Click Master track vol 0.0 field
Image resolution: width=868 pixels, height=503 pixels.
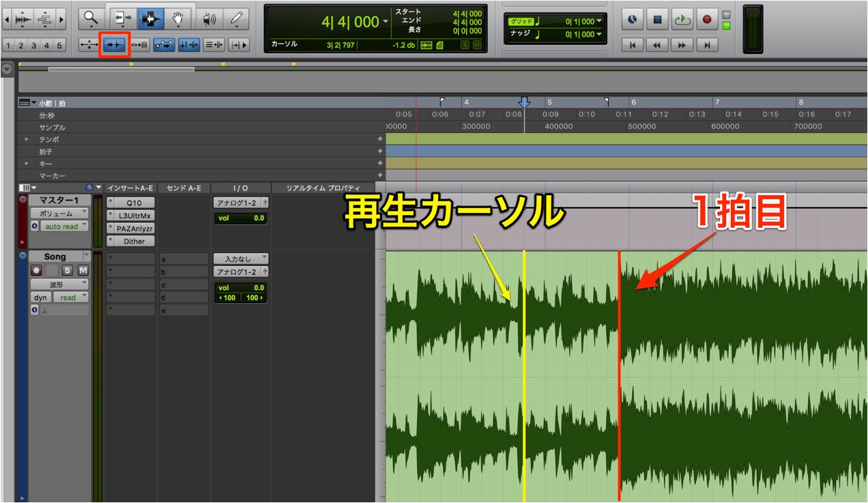click(x=241, y=218)
